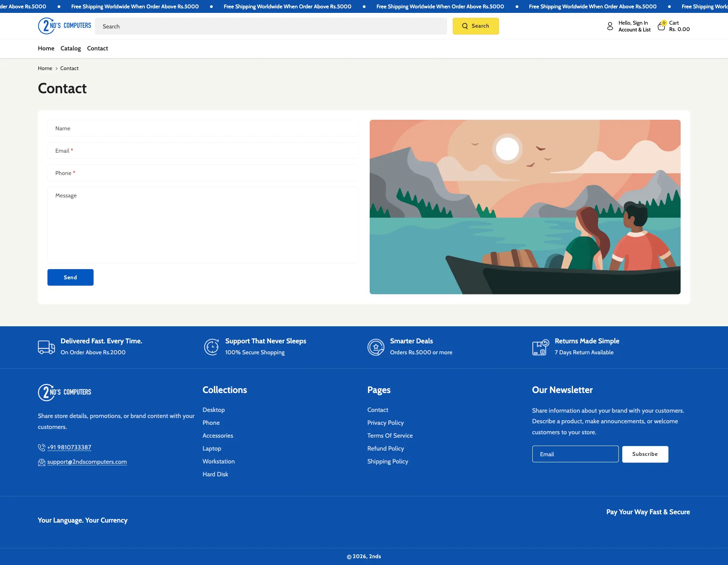This screenshot has height=565, width=728.
Task: Open the Shipping Policy link
Action: pos(388,461)
